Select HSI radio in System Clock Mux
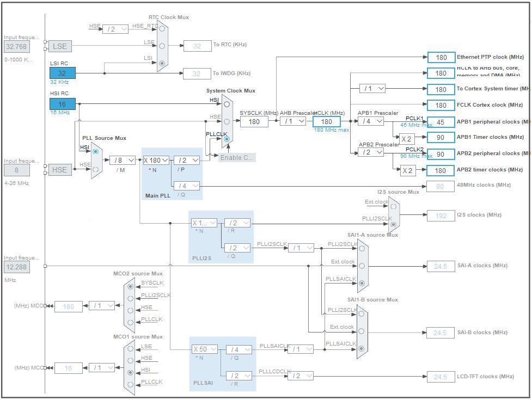Screen dimensions: 532x400 [x=227, y=104]
